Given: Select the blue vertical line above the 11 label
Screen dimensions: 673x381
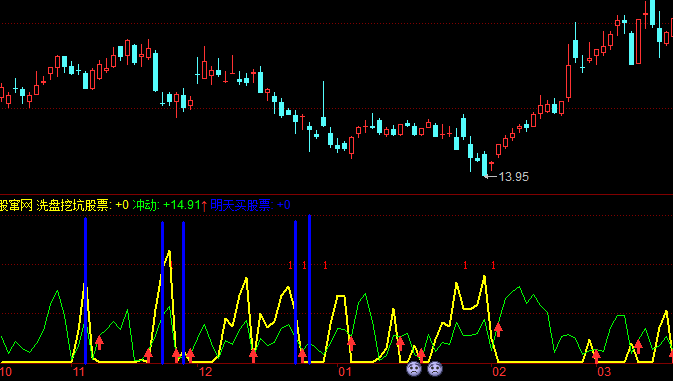Looking at the screenshot, I should click(x=85, y=291).
